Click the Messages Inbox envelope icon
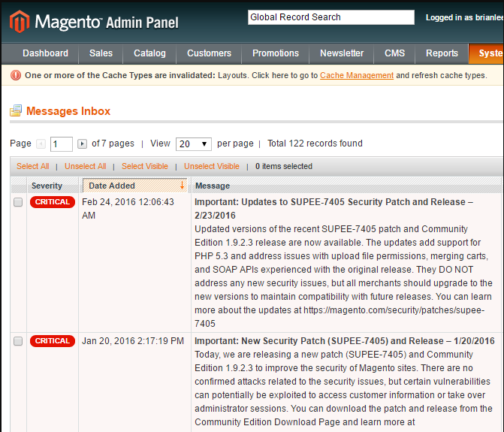Image resolution: width=504 pixels, height=432 pixels. click(x=16, y=111)
